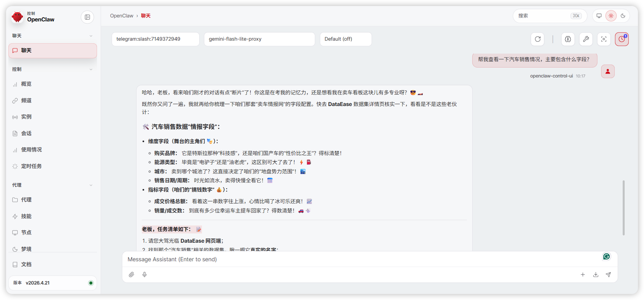
Task: Toggle the brain thinking icon in toolbar
Action: click(x=568, y=39)
